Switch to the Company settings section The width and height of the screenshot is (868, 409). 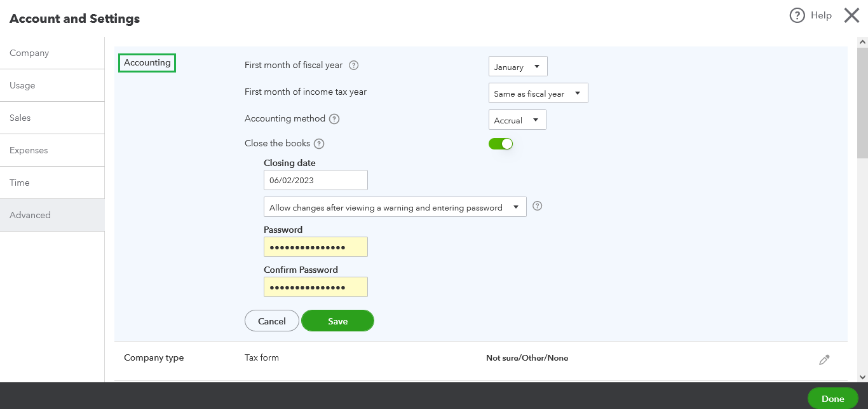30,53
